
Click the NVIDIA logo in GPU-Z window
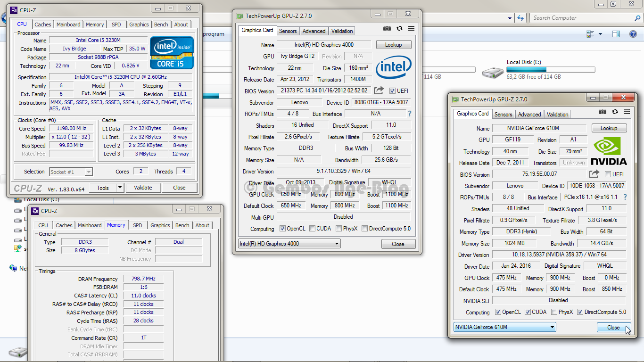tap(609, 151)
